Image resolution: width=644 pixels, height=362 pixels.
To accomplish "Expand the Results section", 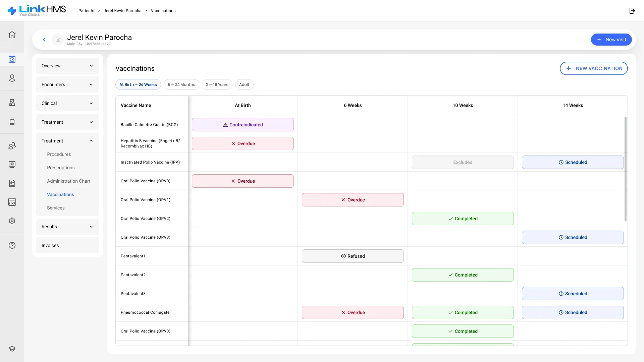I will pyautogui.click(x=68, y=227).
